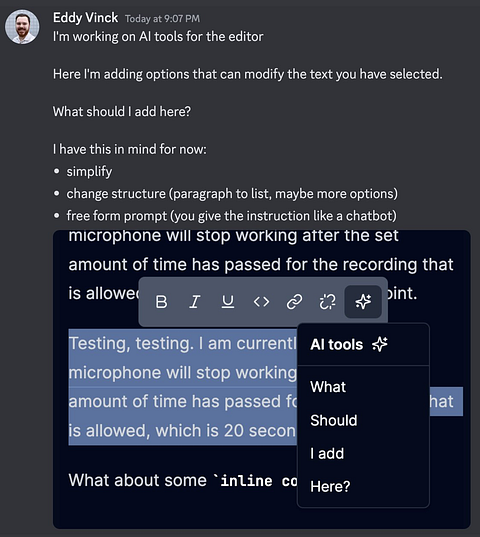The width and height of the screenshot is (480, 537).
Task: Toggle inline code formatting icon
Action: pos(261,302)
